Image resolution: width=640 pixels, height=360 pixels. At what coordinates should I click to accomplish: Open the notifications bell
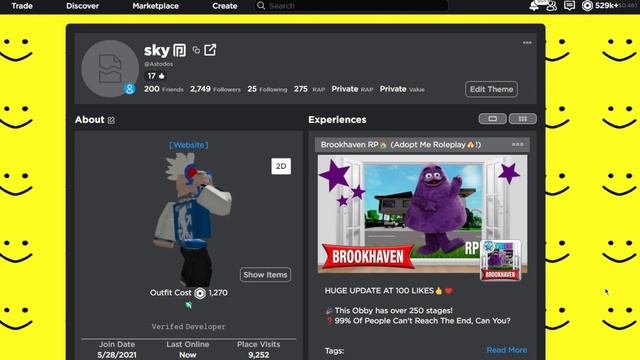point(534,6)
